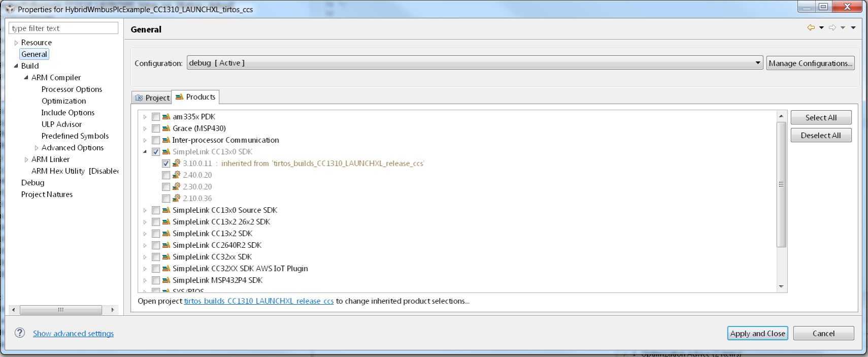This screenshot has width=868, height=357.
Task: Click the 2.10.0.36 version icon
Action: click(176, 199)
